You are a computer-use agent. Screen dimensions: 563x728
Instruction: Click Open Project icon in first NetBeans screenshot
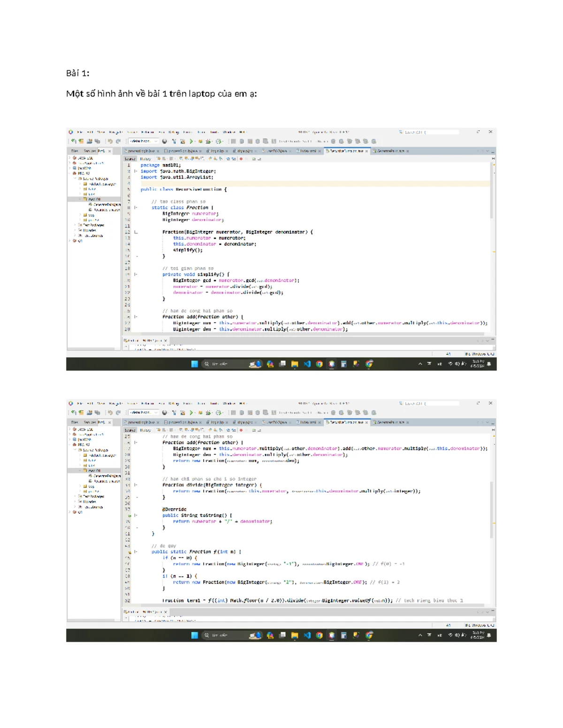coord(89,141)
